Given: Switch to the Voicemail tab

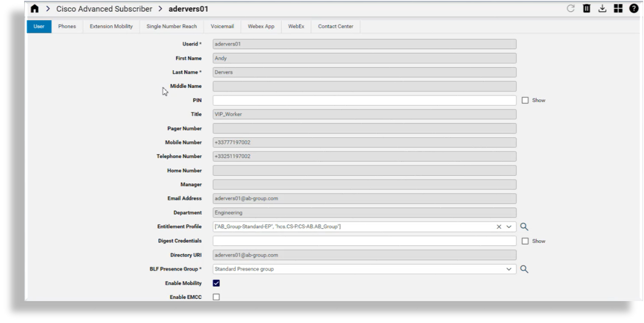Looking at the screenshot, I should (x=222, y=26).
